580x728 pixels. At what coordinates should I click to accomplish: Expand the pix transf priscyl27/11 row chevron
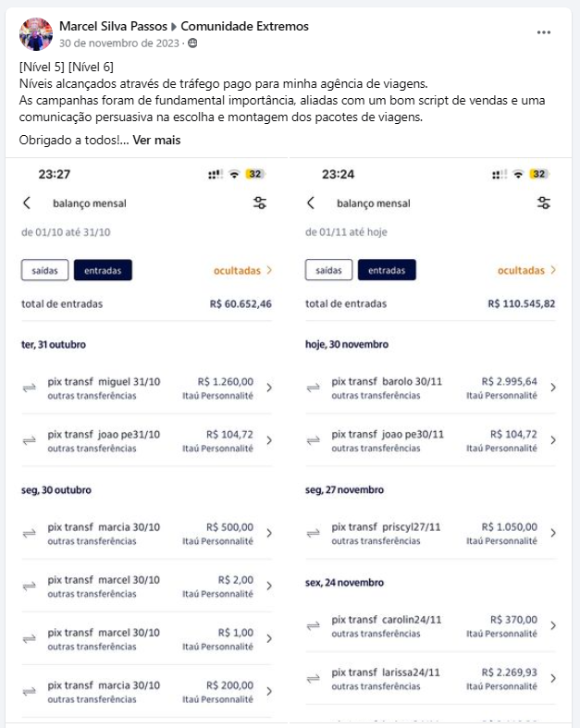pyautogui.click(x=553, y=533)
